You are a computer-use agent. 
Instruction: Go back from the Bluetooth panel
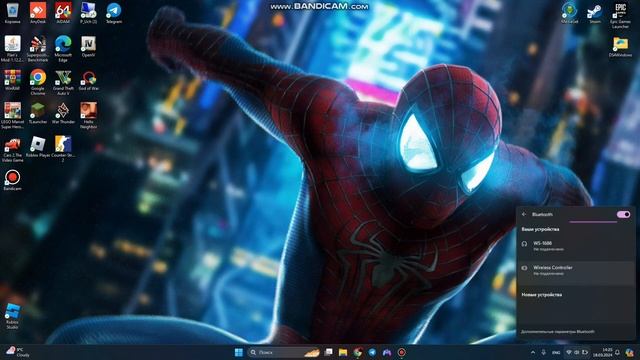524,214
